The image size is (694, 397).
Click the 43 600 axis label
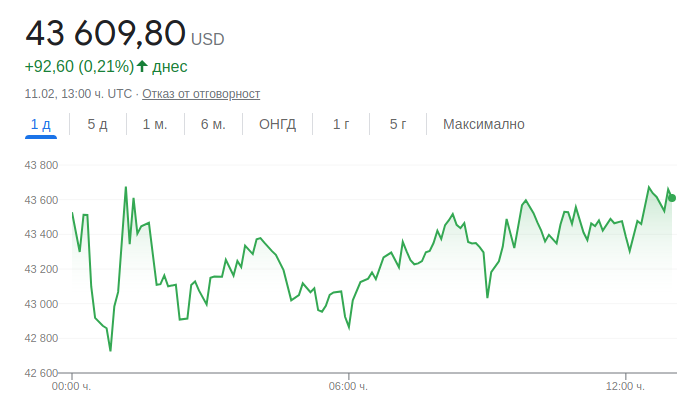41,200
